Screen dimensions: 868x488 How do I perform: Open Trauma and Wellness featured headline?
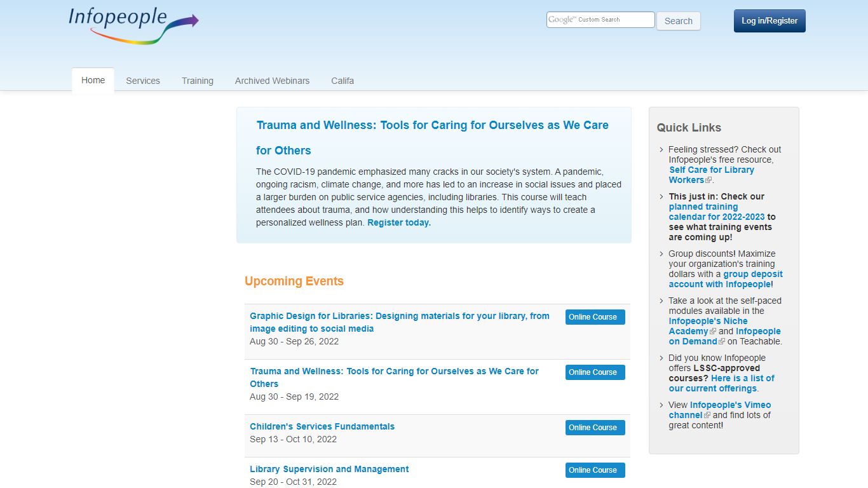(432, 138)
